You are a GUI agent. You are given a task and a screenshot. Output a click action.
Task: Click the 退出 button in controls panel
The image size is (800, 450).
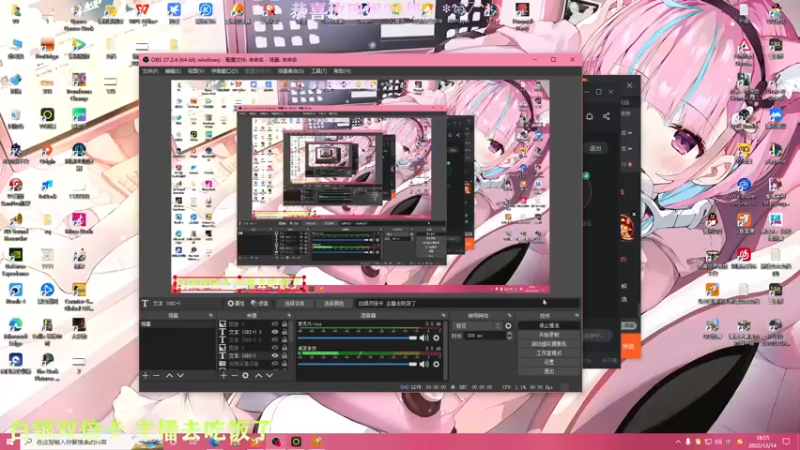coord(549,371)
